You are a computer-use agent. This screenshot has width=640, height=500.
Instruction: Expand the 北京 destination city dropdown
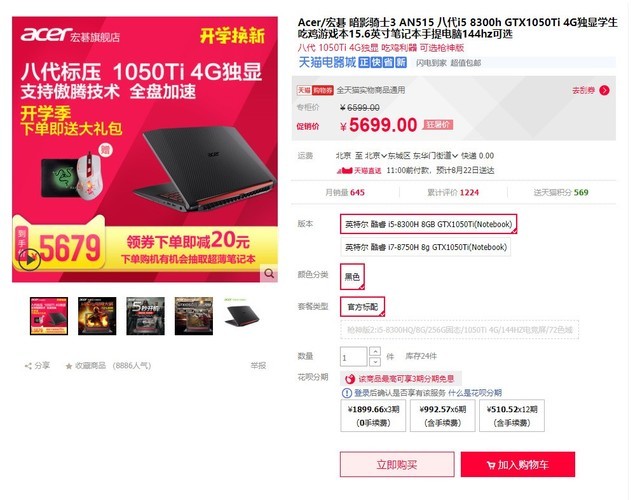click(374, 156)
